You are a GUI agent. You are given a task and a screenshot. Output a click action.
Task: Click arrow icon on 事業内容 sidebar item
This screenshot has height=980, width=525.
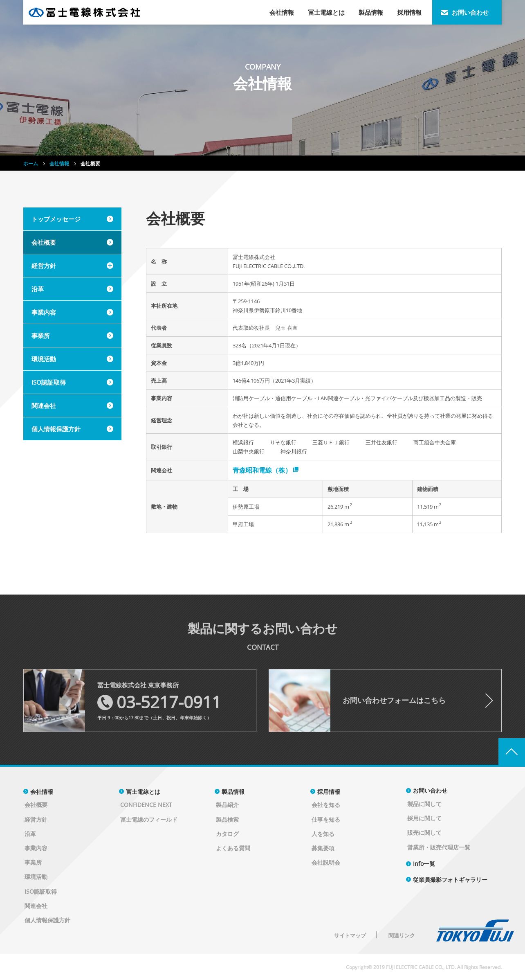(x=110, y=312)
